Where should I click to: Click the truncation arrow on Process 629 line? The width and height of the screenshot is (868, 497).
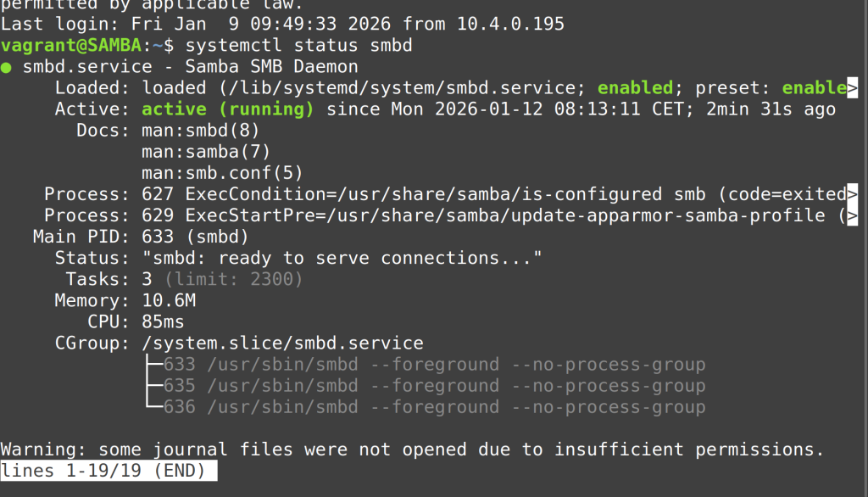click(852, 215)
